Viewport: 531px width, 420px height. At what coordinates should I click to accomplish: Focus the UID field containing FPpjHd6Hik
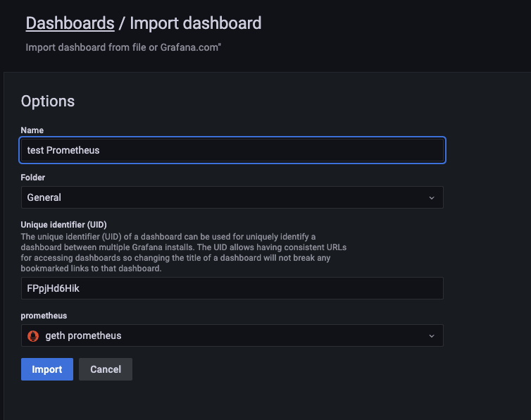click(x=232, y=288)
